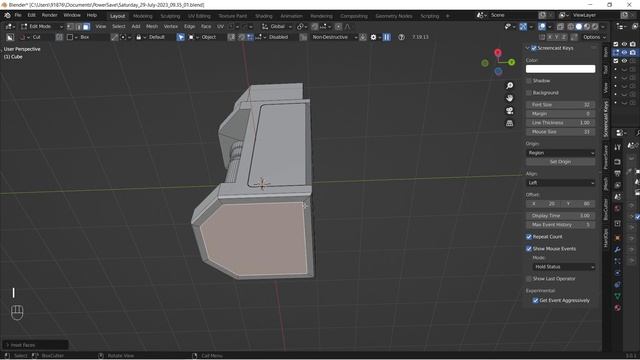Image resolution: width=640 pixels, height=360 pixels.
Task: Open the Window menu
Action: tap(72, 16)
